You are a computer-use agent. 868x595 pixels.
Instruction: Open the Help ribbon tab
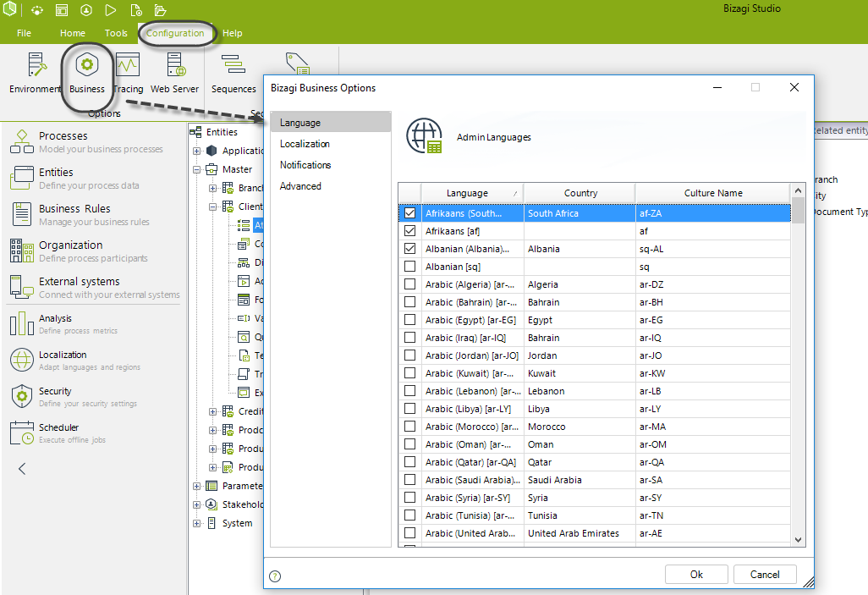[232, 33]
